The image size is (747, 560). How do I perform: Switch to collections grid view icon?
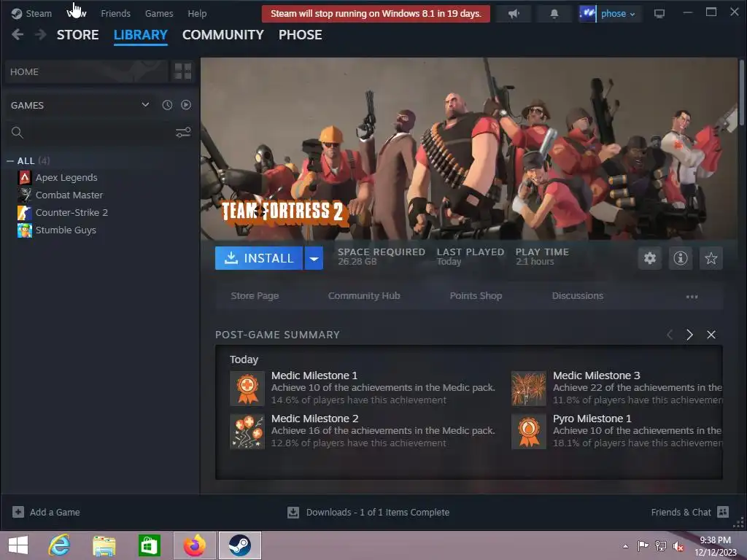[x=183, y=71]
